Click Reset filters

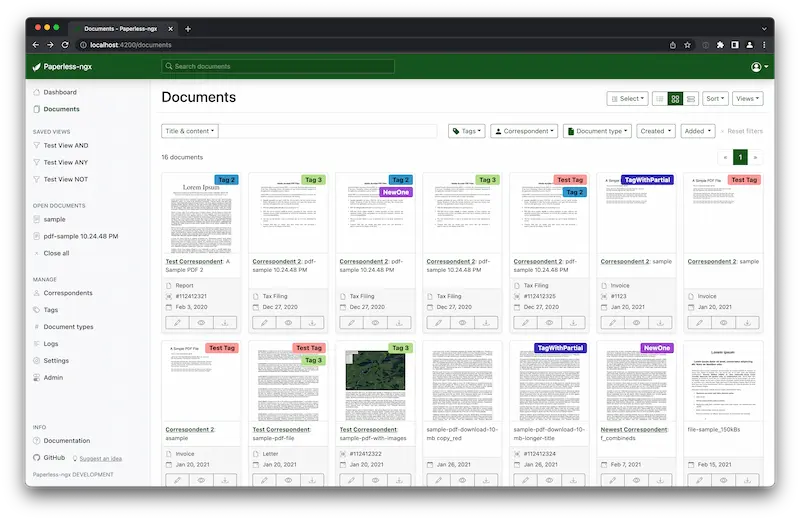pyautogui.click(x=741, y=131)
